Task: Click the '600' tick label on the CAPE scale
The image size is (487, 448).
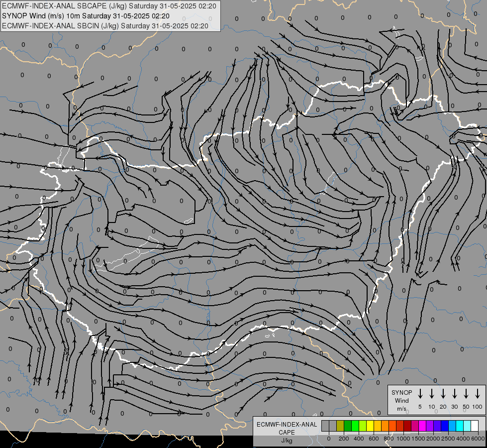Action: pos(374,439)
